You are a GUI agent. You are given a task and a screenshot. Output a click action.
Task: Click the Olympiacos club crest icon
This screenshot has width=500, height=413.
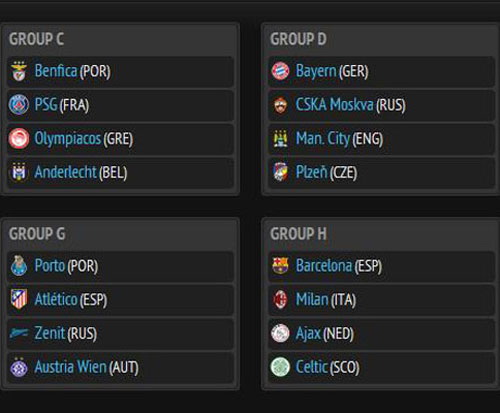[19, 138]
